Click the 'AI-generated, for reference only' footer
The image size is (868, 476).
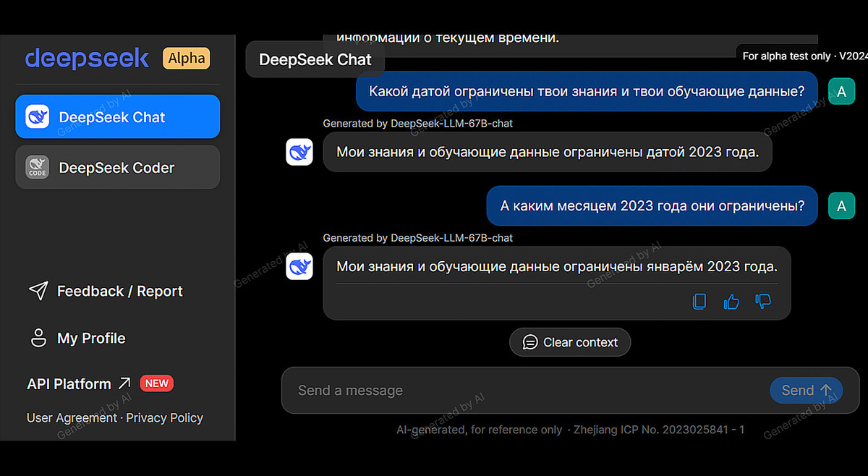tap(479, 430)
